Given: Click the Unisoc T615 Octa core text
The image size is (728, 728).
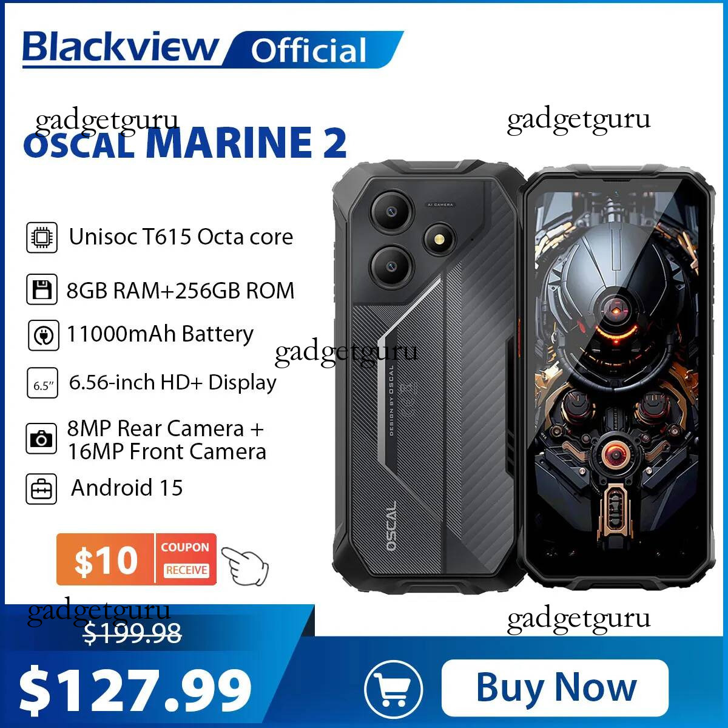Looking at the screenshot, I should [181, 237].
